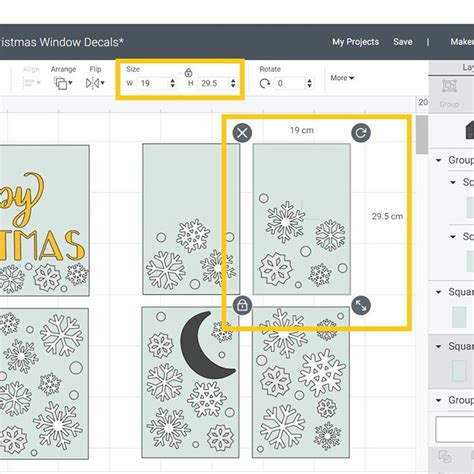Open My Projects
Image resolution: width=474 pixels, height=474 pixels.
click(355, 42)
